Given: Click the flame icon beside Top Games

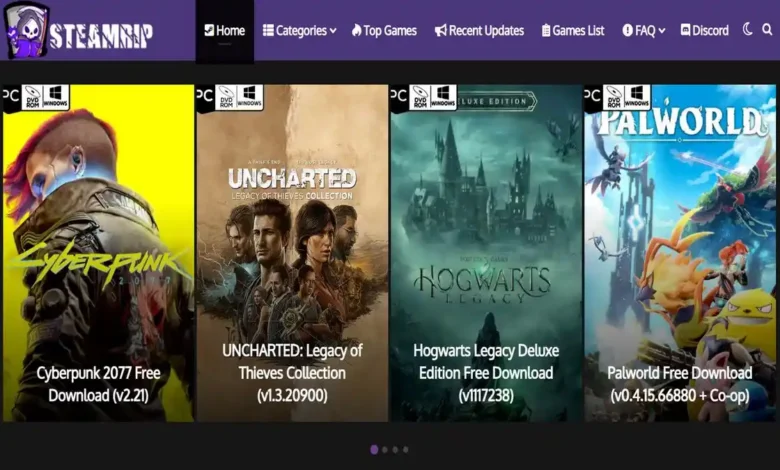Looking at the screenshot, I should pyautogui.click(x=356, y=30).
